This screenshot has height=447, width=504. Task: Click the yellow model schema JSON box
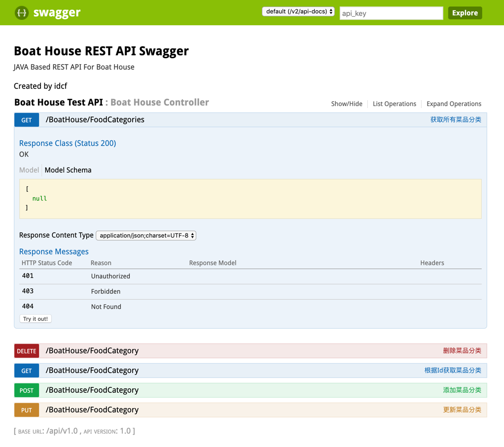[x=250, y=199]
